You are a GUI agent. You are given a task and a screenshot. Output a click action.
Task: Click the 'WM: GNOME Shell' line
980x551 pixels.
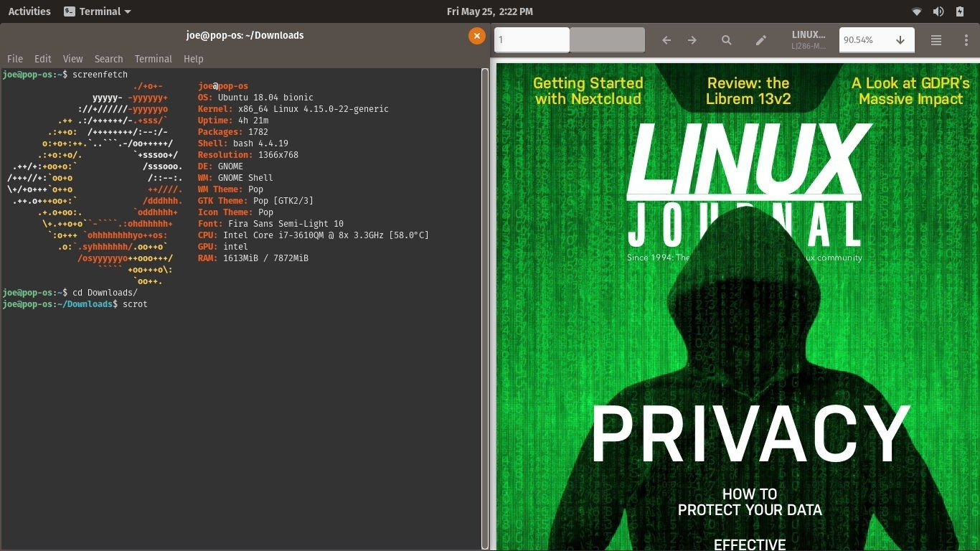[x=235, y=178]
